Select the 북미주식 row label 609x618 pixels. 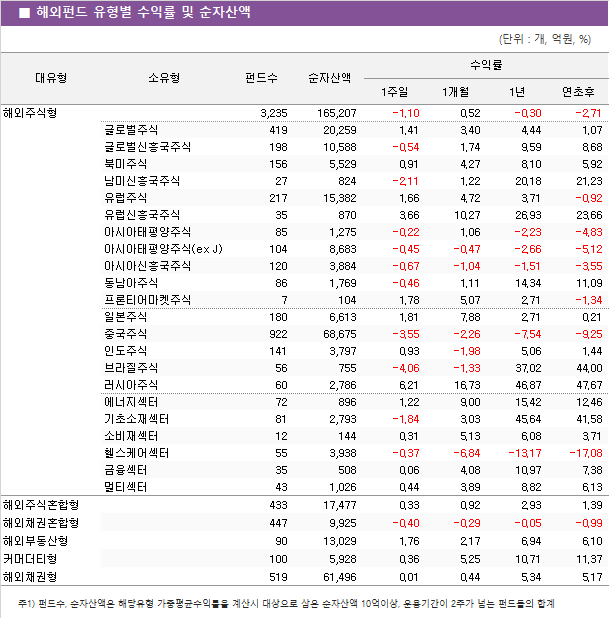[125, 164]
